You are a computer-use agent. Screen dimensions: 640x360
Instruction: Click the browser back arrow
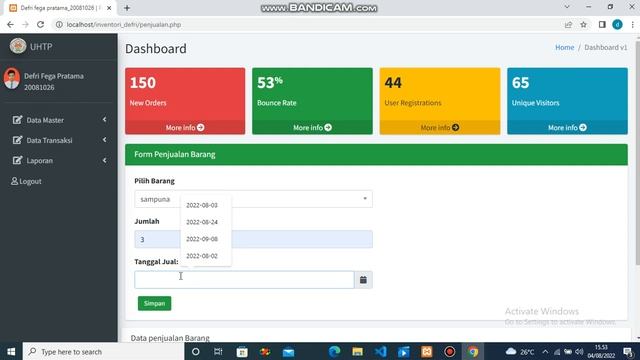[10, 24]
